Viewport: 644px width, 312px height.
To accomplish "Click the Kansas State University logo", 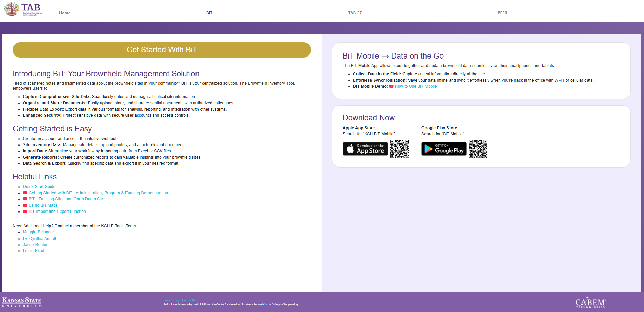I will pyautogui.click(x=22, y=302).
